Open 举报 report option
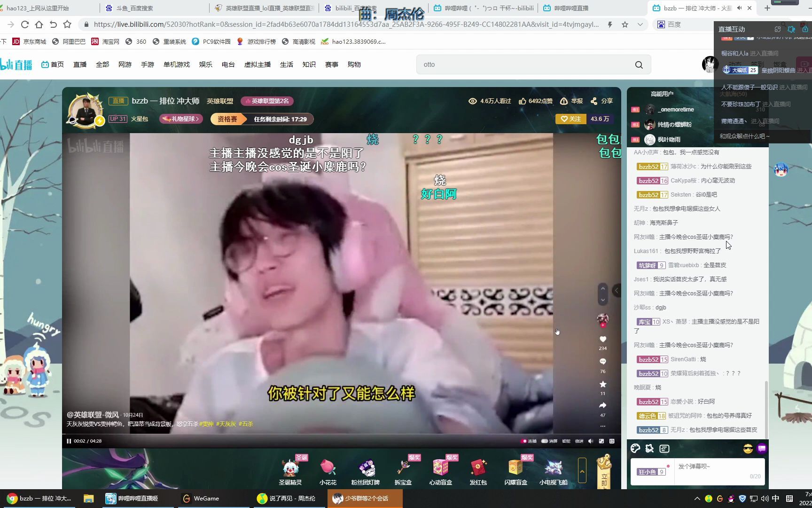 click(x=571, y=101)
